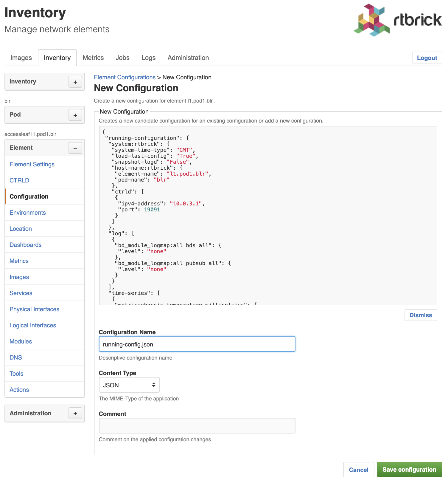Viewport: 448px width, 483px height.
Task: Click the rtbrick logo
Action: coord(398,20)
